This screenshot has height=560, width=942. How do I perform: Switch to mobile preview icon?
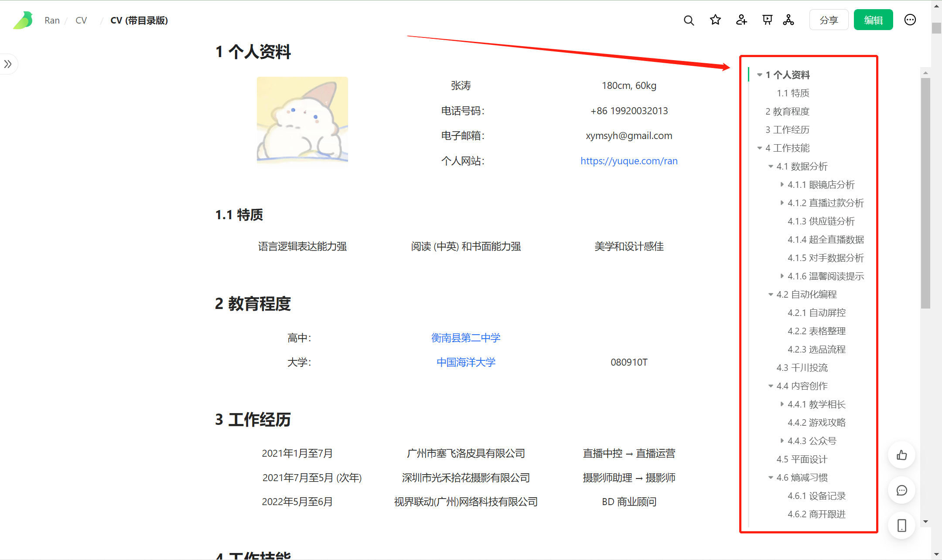click(x=901, y=526)
